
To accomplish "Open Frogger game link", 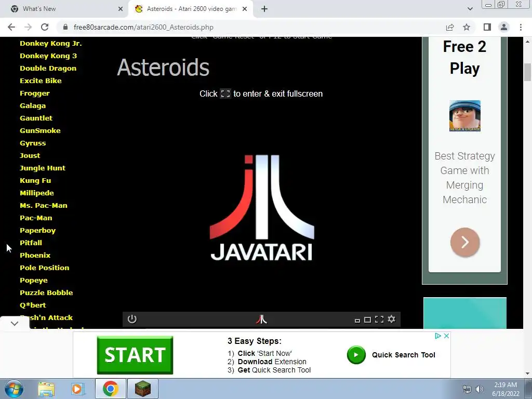I will (x=35, y=94).
